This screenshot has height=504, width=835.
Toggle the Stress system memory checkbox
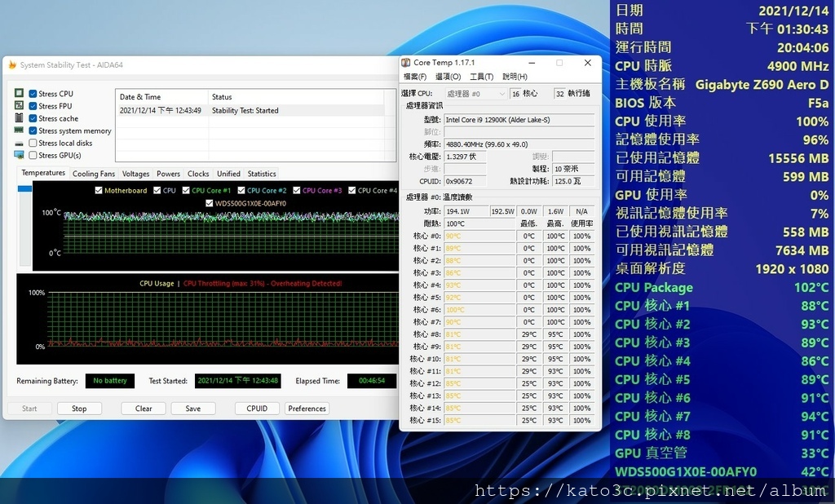33,130
